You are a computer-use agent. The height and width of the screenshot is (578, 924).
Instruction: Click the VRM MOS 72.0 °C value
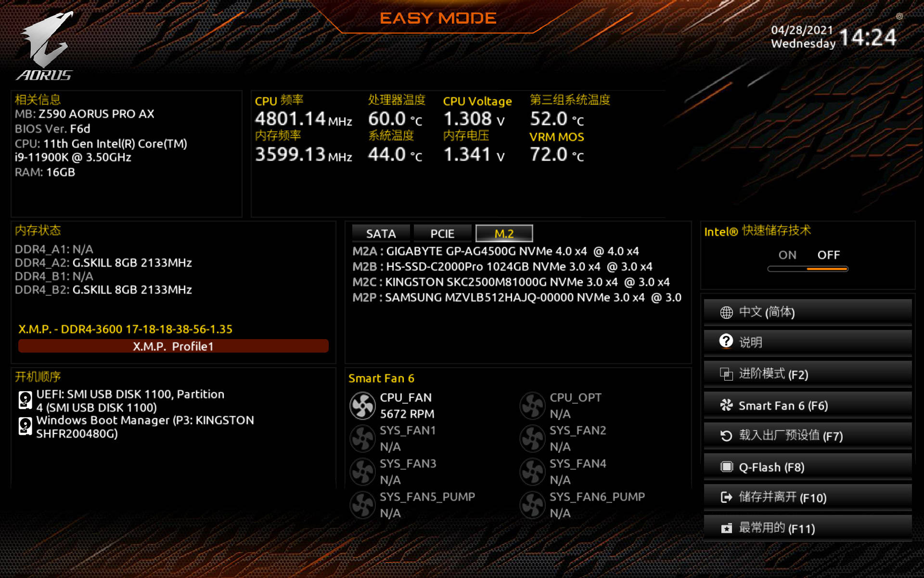[x=557, y=154]
